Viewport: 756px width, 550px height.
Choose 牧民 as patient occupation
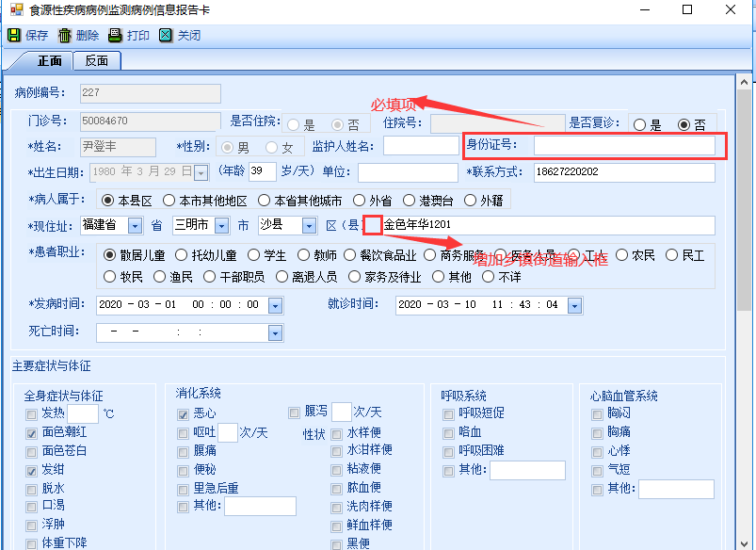click(x=110, y=277)
